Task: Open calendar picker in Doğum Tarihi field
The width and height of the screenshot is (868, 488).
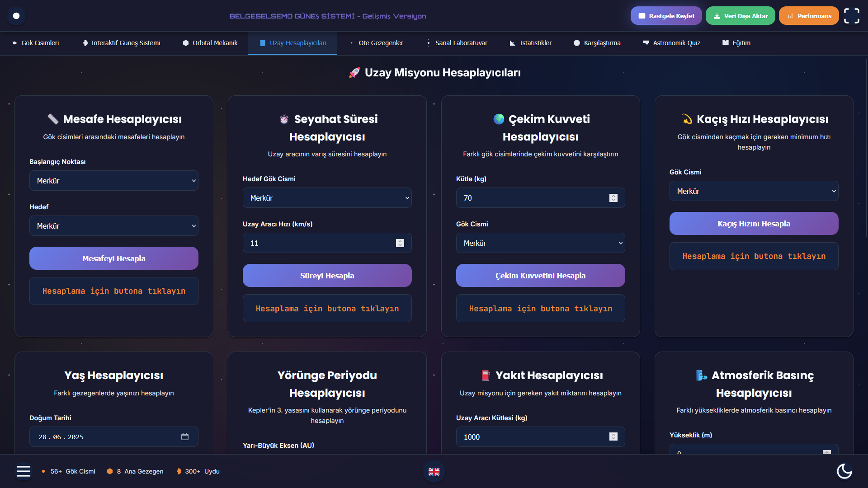Action: click(185, 437)
